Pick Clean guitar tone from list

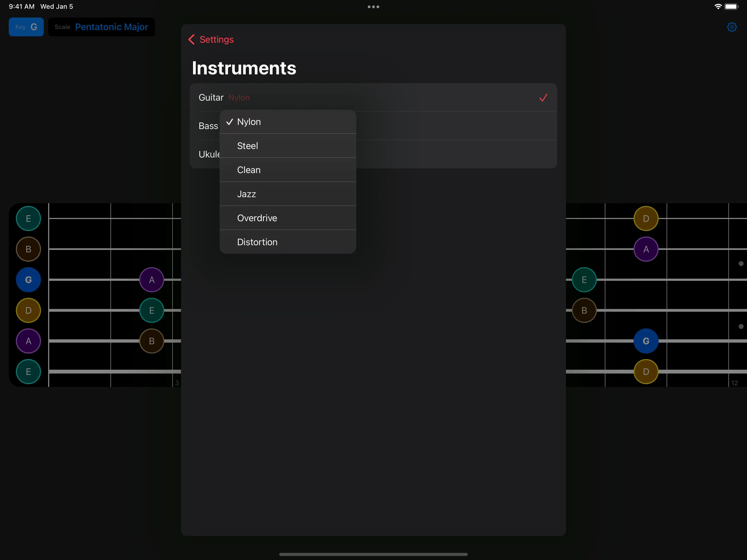(249, 170)
